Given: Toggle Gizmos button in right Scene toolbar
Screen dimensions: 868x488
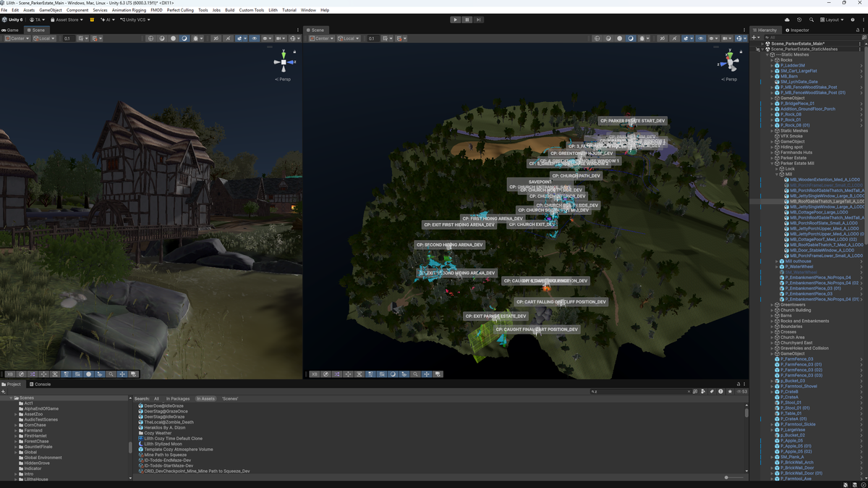Looking at the screenshot, I should pyautogui.click(x=739, y=38).
